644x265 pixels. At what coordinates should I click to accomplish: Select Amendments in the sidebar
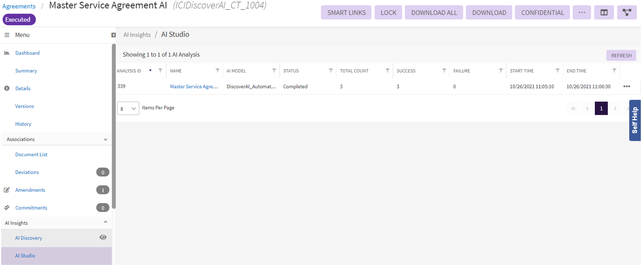[30, 190]
